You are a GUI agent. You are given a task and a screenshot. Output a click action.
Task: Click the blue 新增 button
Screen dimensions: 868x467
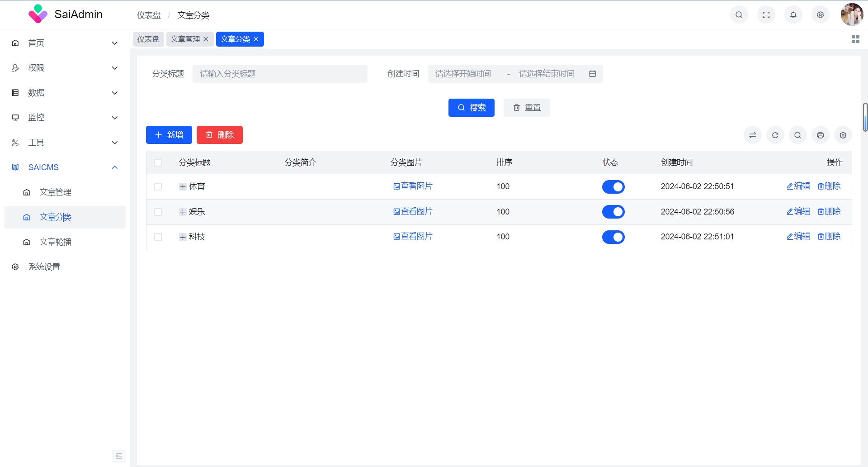pyautogui.click(x=169, y=135)
